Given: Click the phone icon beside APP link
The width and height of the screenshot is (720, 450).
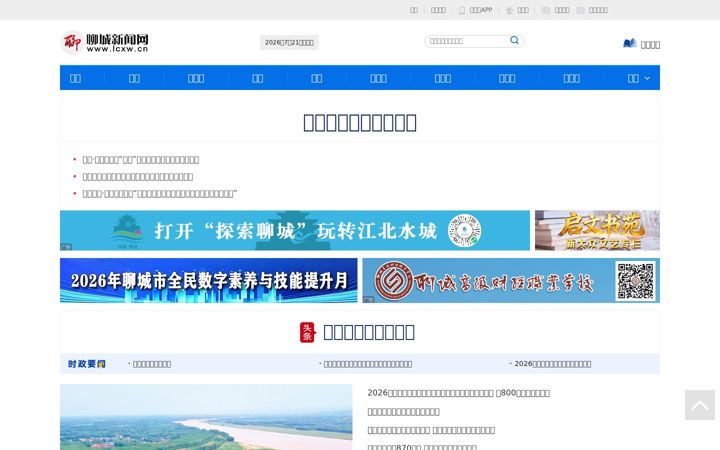Looking at the screenshot, I should point(462,10).
